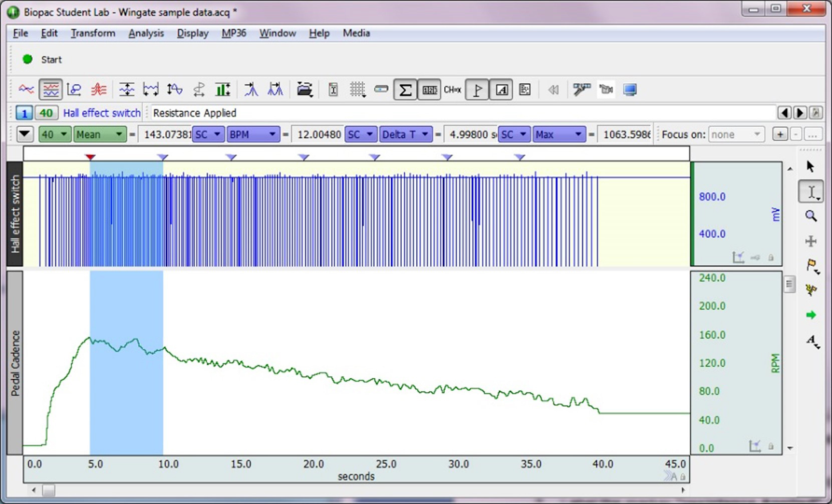Image resolution: width=832 pixels, height=504 pixels.
Task: Open the SC dropdown before BPM
Action: [208, 134]
